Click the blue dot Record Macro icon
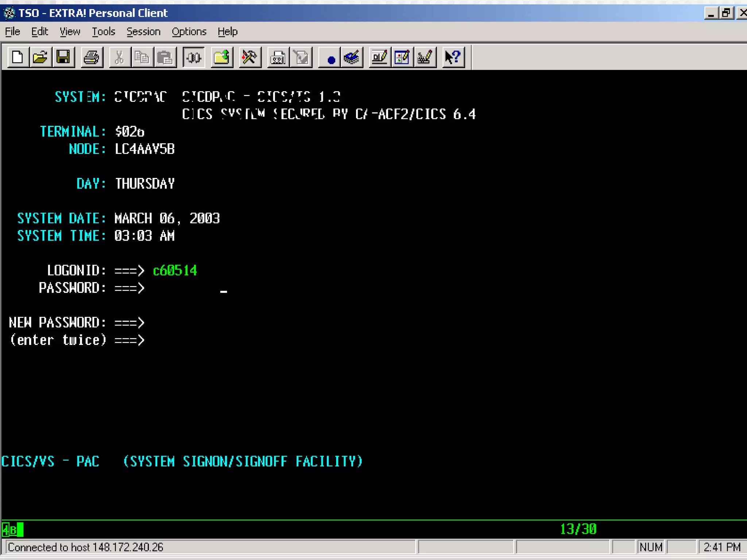 (x=330, y=58)
